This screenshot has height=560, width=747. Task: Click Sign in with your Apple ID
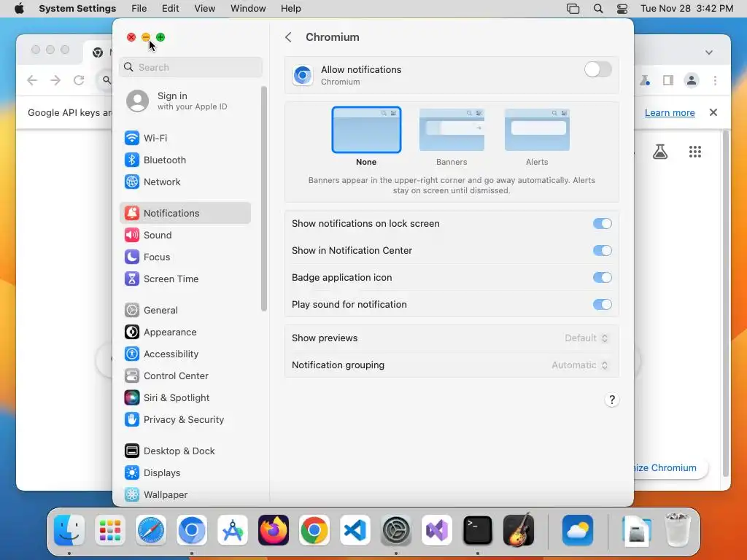[185, 101]
